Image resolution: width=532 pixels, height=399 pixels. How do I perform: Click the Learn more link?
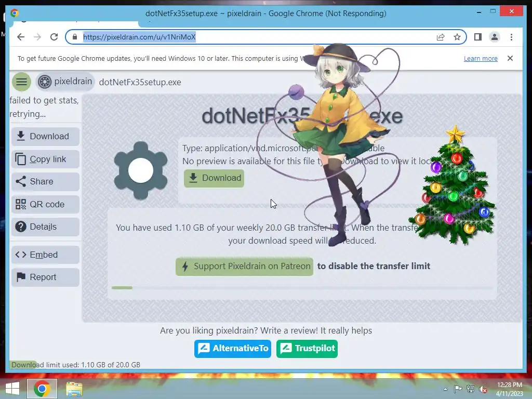click(481, 58)
